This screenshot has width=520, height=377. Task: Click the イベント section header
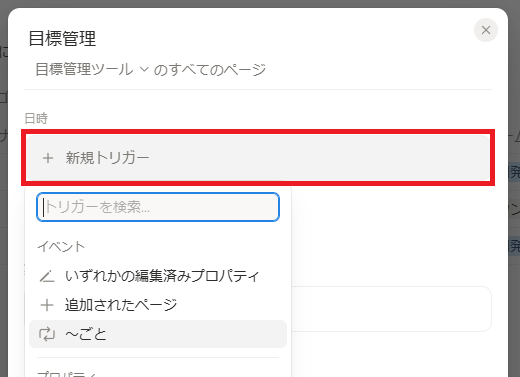(61, 247)
